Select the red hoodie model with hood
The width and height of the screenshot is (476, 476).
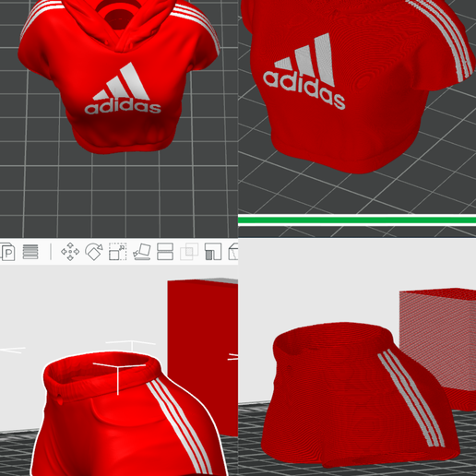pos(118,77)
